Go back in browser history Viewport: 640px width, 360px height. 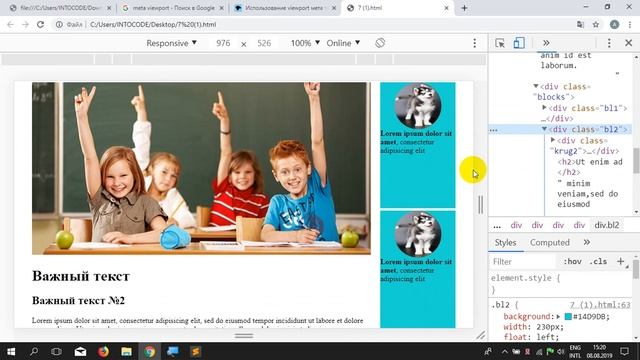10,24
